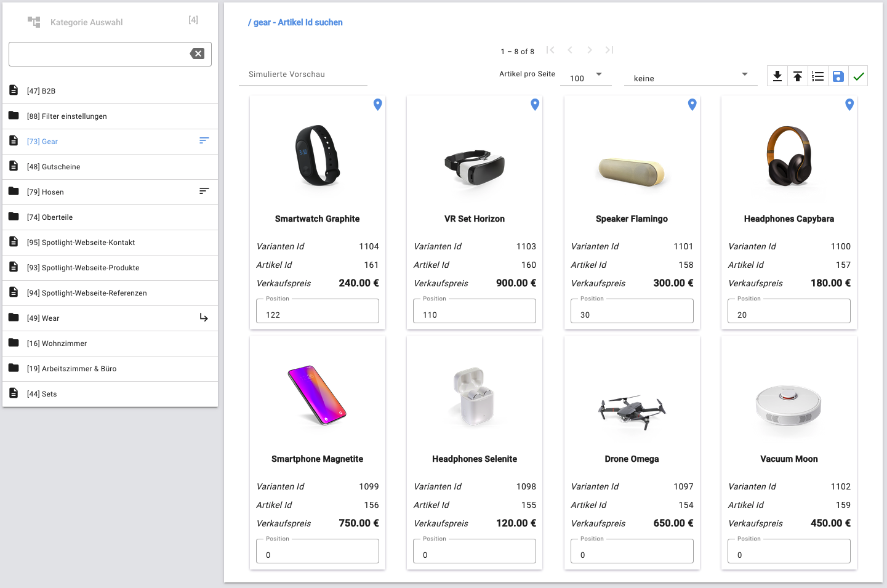Select the [48] Gutscheine category
This screenshot has height=588, width=887.
click(110, 167)
